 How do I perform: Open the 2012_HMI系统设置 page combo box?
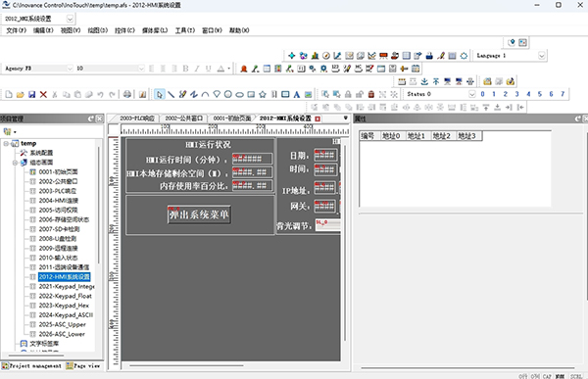[x=70, y=19]
